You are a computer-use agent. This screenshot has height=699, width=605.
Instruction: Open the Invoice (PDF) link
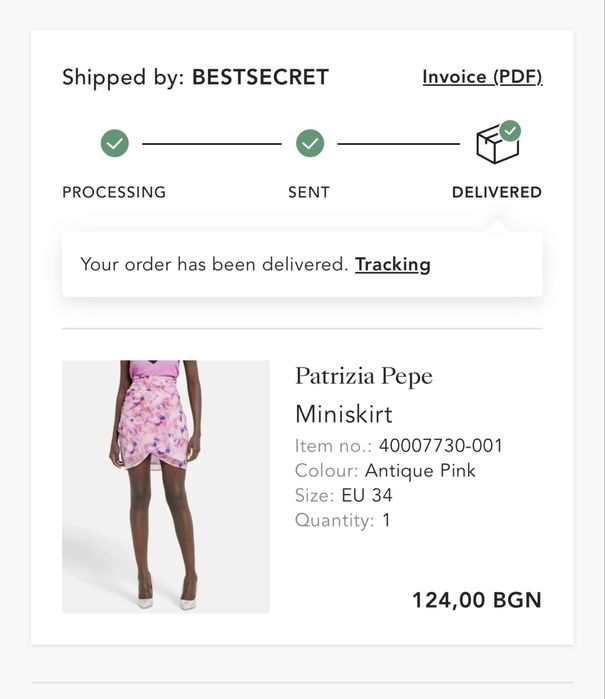coord(482,77)
